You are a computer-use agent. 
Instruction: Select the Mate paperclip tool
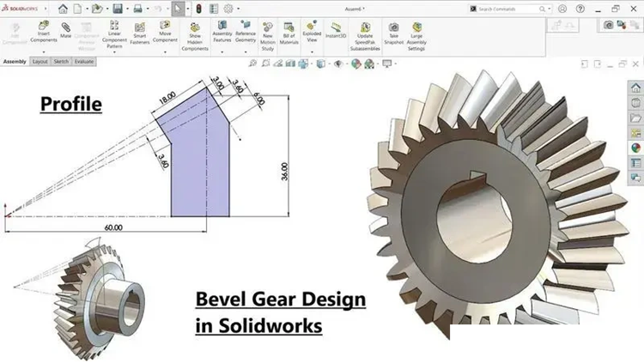click(x=66, y=30)
